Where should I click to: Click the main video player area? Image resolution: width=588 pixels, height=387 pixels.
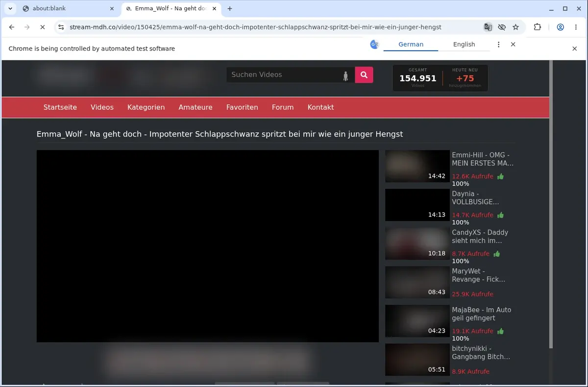208,246
